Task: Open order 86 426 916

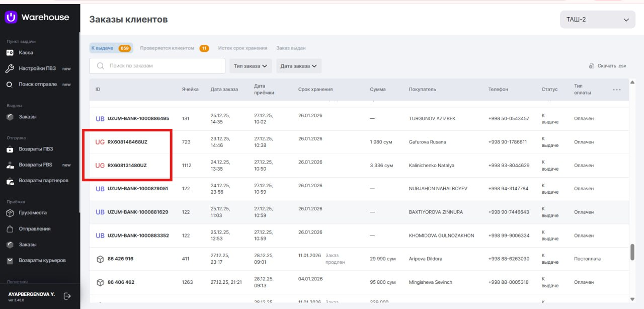Action: coord(121,259)
